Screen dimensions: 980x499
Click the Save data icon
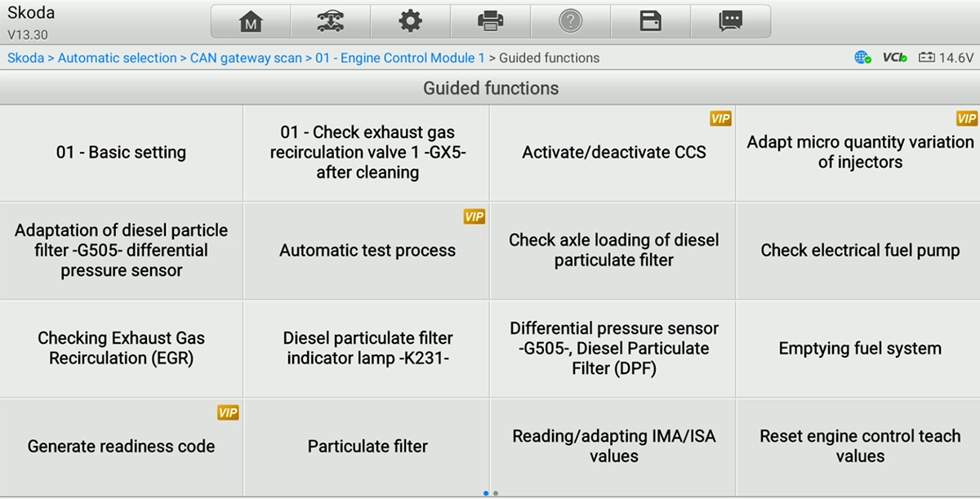point(650,21)
